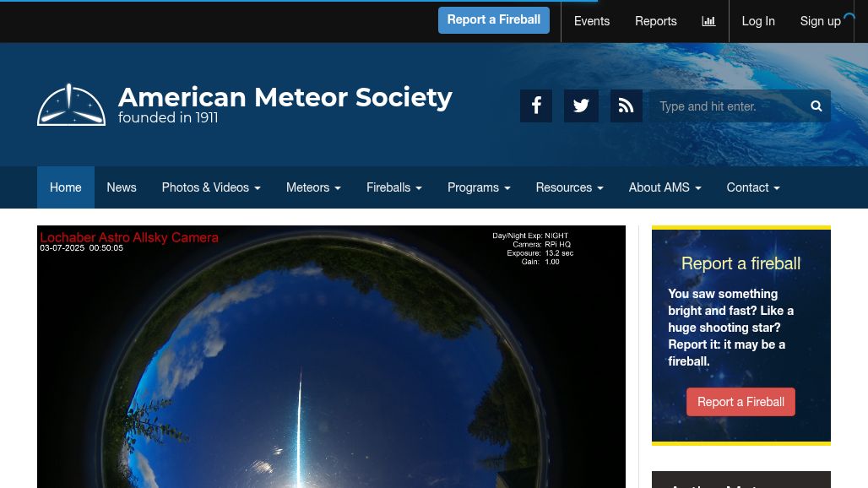Open the AMS Twitter feed icon
This screenshot has width=868, height=488.
point(581,106)
